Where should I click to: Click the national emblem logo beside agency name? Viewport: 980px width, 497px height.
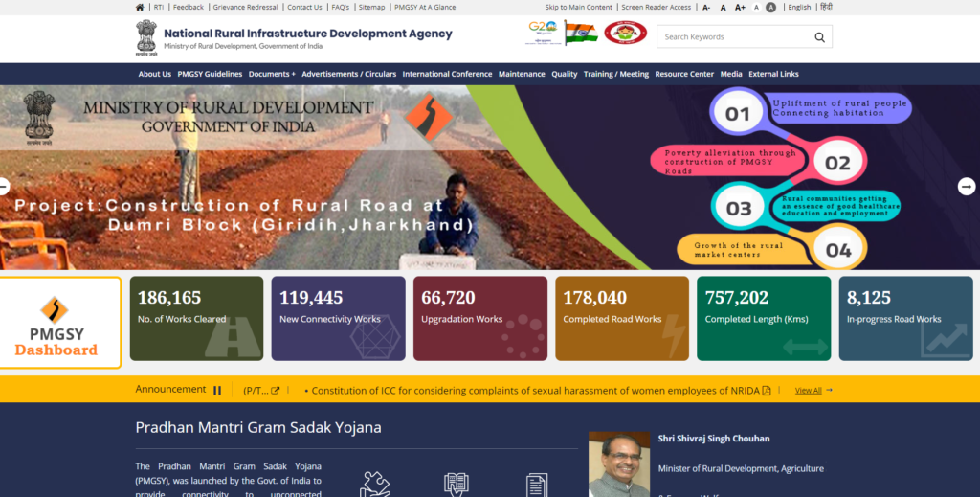[x=146, y=37]
